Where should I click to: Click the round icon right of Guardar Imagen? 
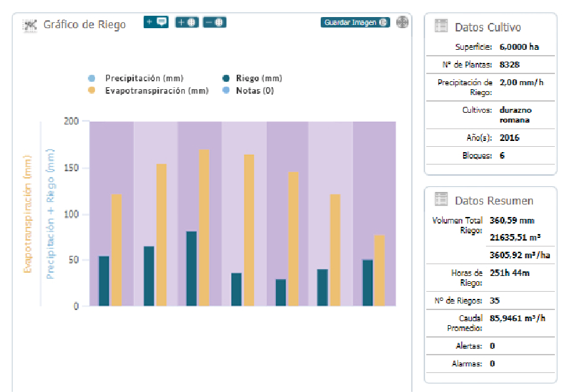coord(403,22)
